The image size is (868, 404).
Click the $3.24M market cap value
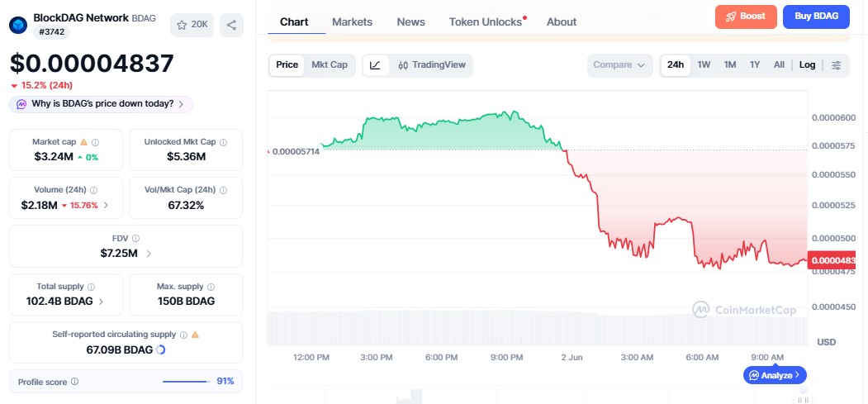tap(54, 157)
